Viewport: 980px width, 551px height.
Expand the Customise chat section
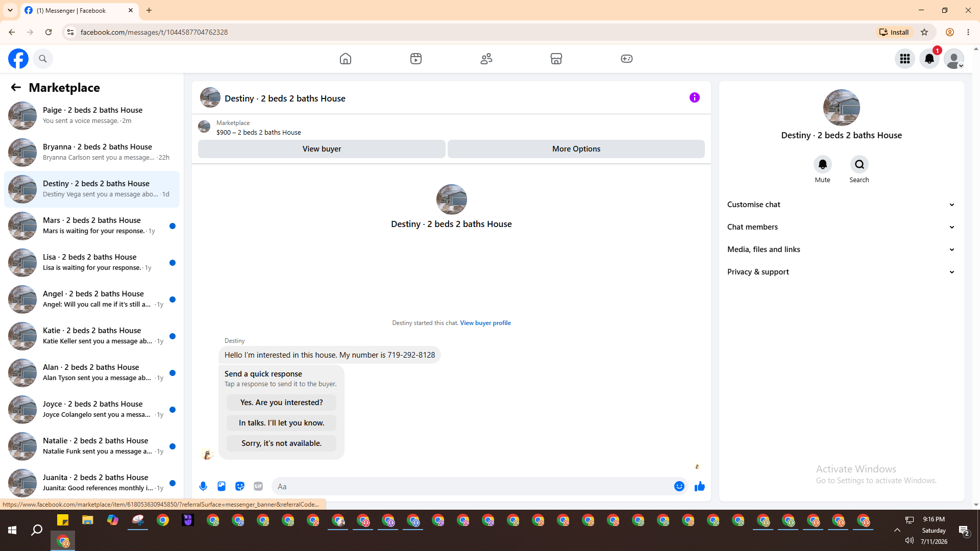pyautogui.click(x=841, y=205)
